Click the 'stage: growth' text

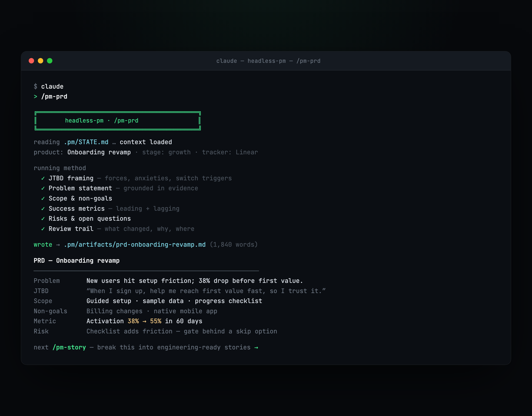coord(166,152)
